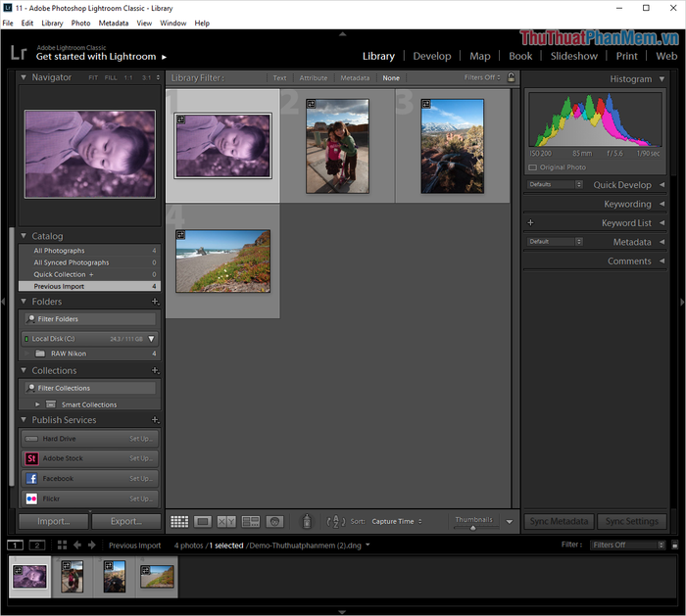686x616 pixels.
Task: Enable the Metadata library filter
Action: [355, 77]
